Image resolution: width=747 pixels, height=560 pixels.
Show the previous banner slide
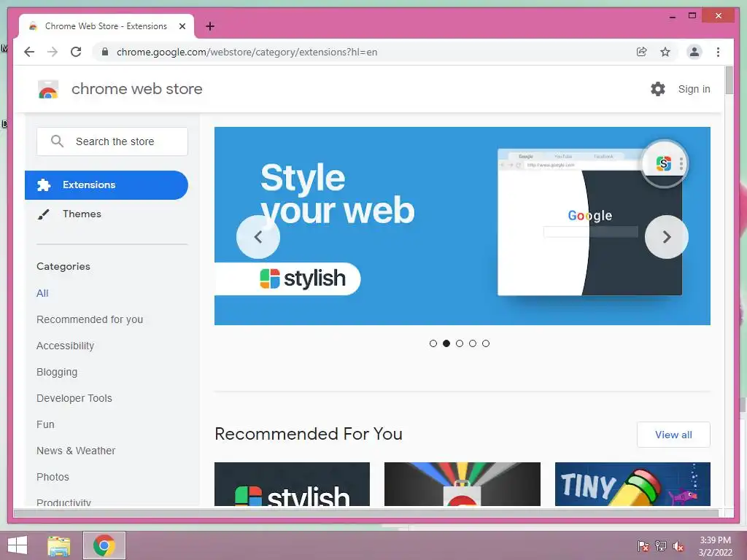[258, 237]
